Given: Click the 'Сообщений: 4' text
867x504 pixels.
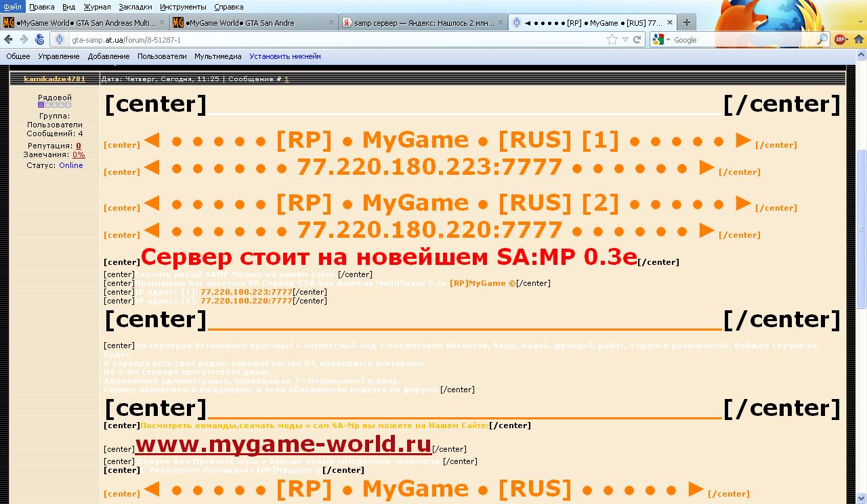Looking at the screenshot, I should [55, 133].
